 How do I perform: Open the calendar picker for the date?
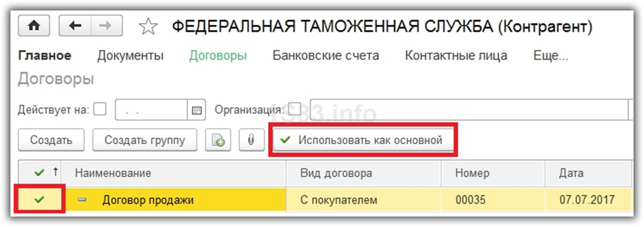(197, 111)
